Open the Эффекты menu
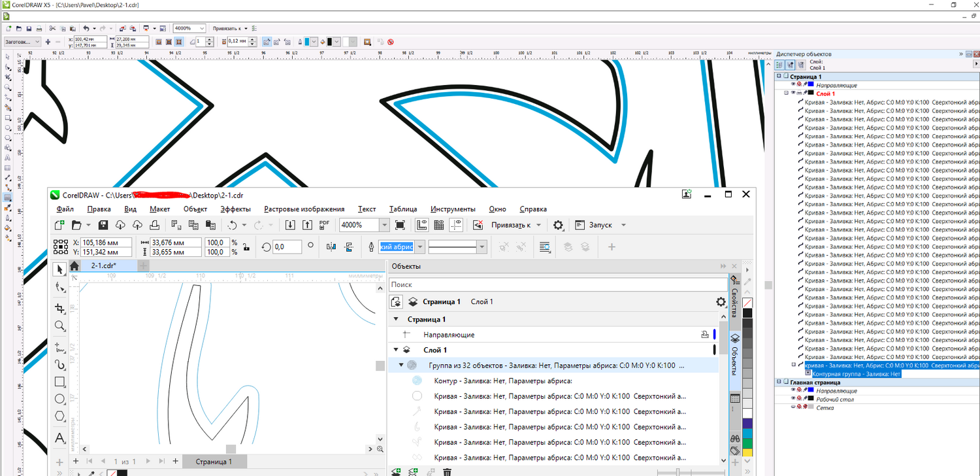The image size is (980, 476). coord(235,209)
